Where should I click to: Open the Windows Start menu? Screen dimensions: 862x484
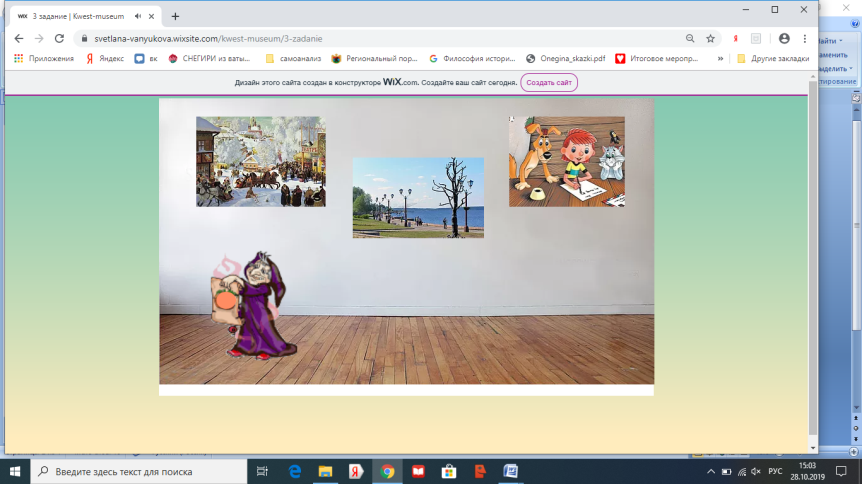15,471
